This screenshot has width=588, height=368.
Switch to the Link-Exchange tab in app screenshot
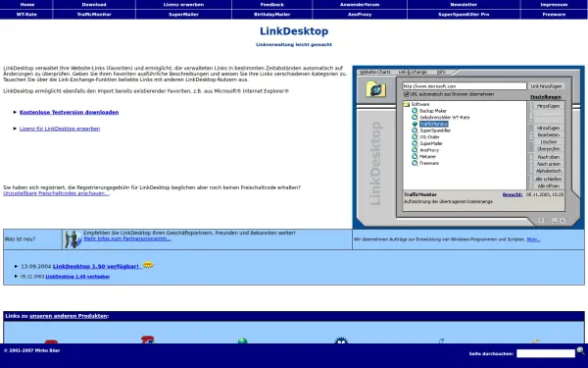pyautogui.click(x=413, y=72)
